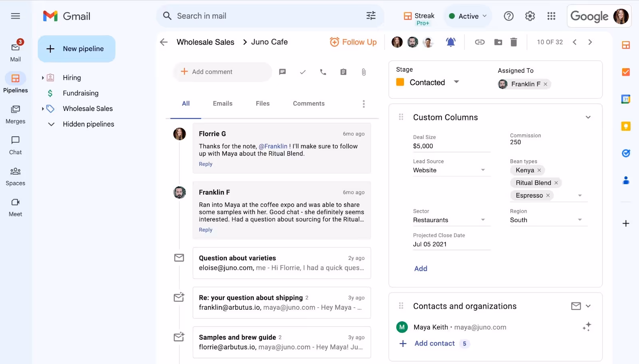
Task: Open Google Tasks orange check icon
Action: point(626,72)
